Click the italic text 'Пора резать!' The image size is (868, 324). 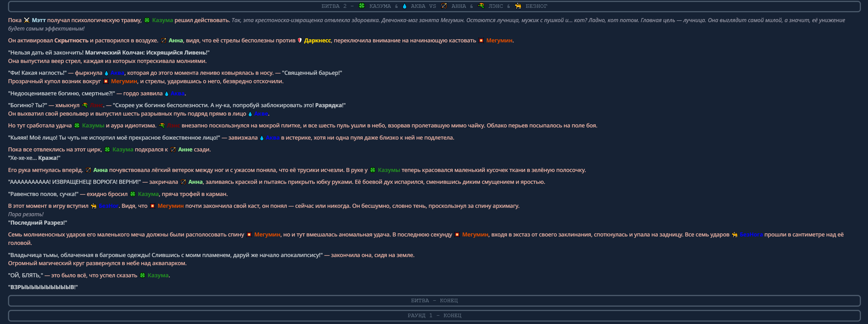26,214
